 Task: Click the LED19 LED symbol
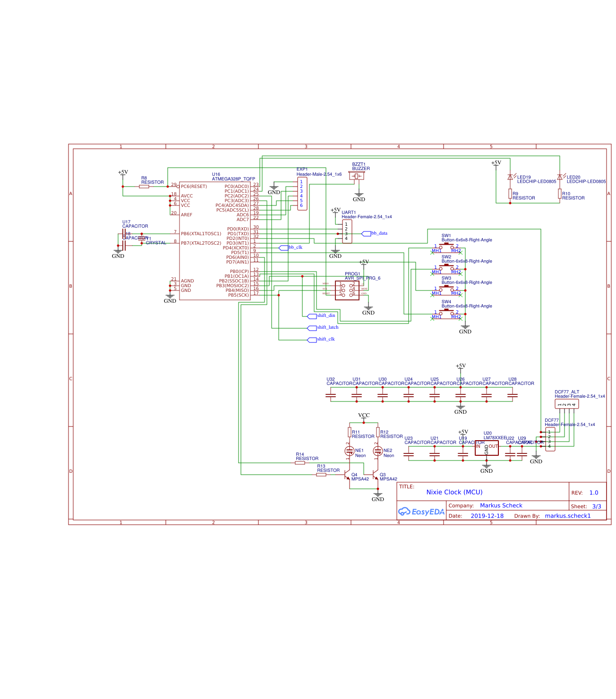click(x=511, y=177)
